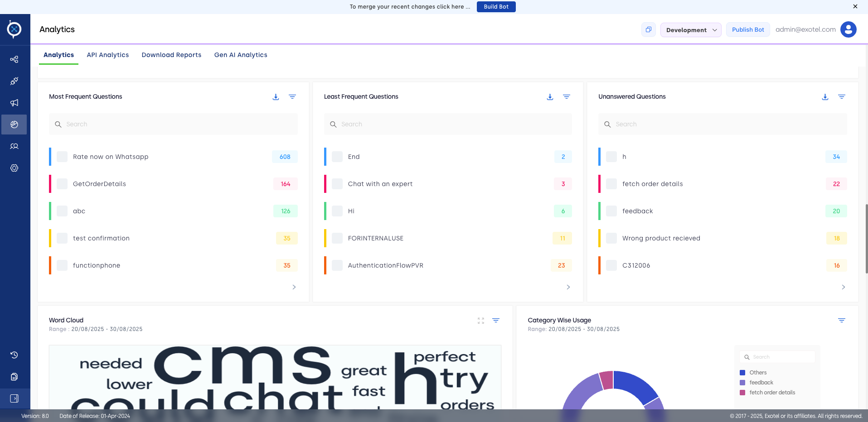This screenshot has width=868, height=422.
Task: Click the 'fetch order details' legend swatch
Action: coord(742,393)
